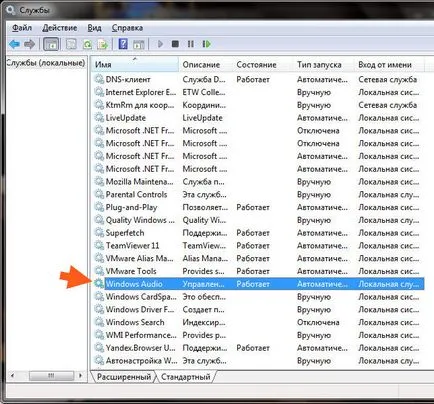Screen dimensions: 434x404
Task: Select the TeamViewer 11 service
Action: point(132,245)
